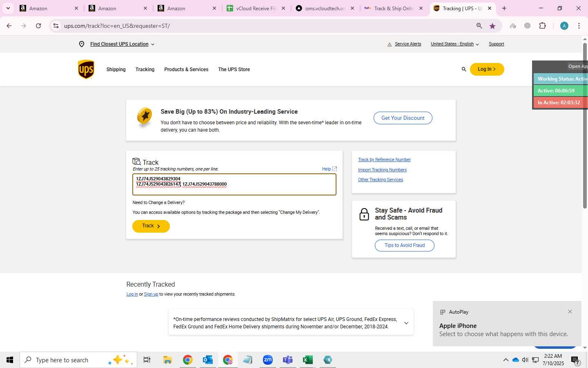Open the UPS site search magnifier
Image resolution: width=588 pixels, height=368 pixels.
[464, 70]
